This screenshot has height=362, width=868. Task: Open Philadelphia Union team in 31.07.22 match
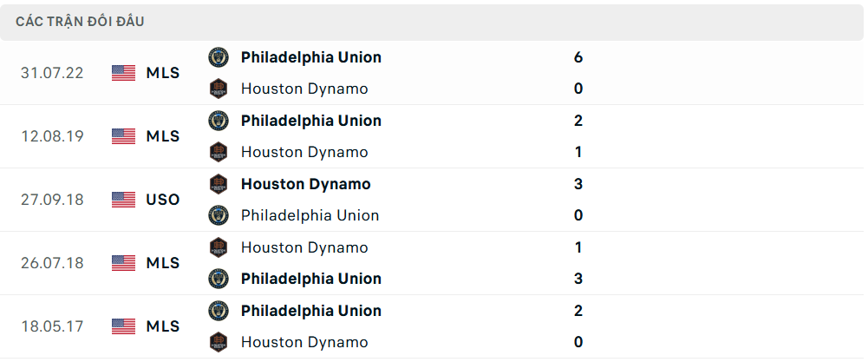tap(310, 57)
